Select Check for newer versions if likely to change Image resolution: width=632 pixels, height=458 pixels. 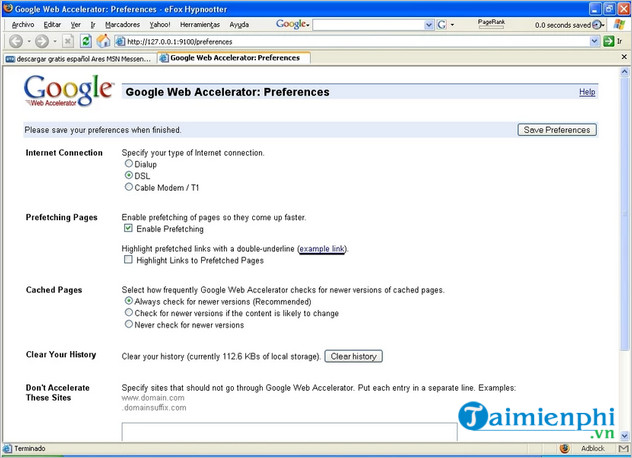click(129, 313)
